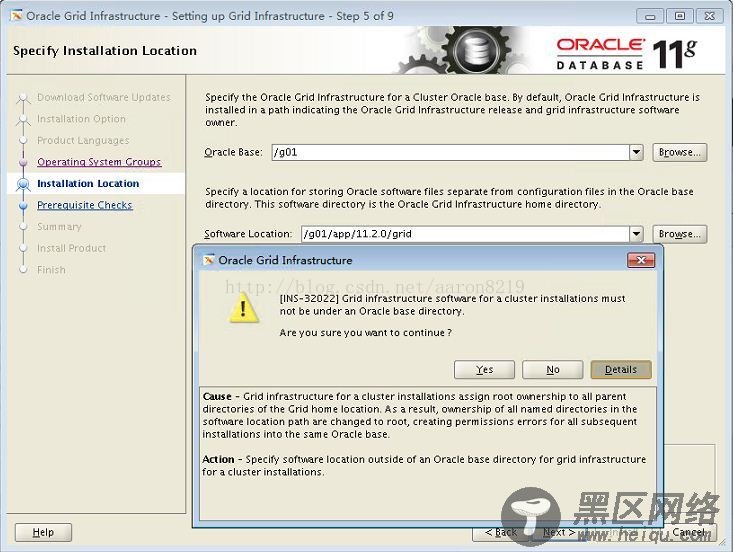Click the Finish step in sidebar
Screen dimensions: 733x552
(x=51, y=270)
